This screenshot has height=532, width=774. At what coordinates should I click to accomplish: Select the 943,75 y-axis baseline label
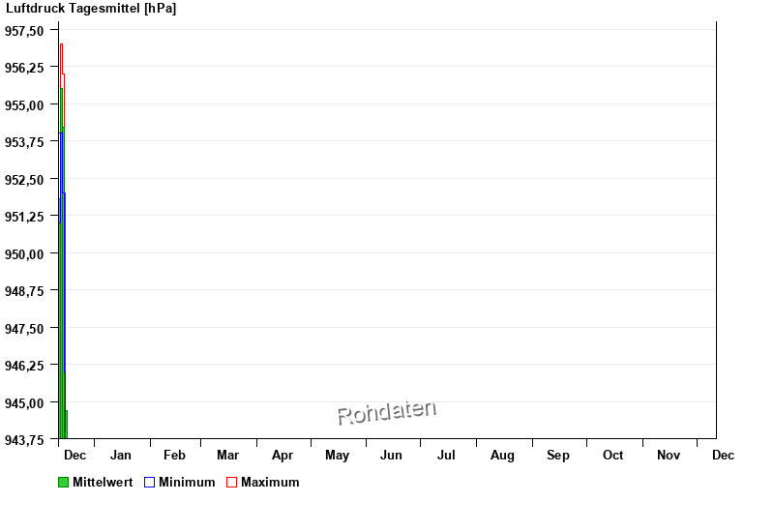click(24, 440)
